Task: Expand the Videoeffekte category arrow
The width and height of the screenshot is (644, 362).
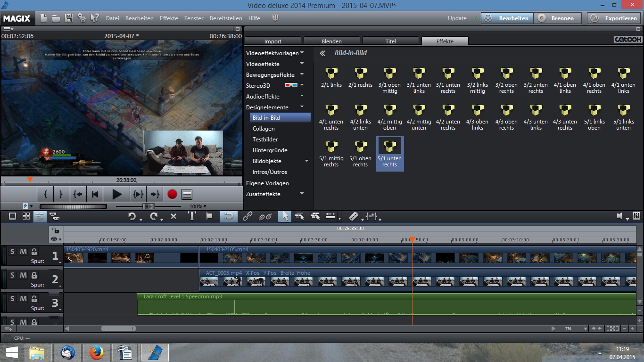Action: click(x=302, y=63)
